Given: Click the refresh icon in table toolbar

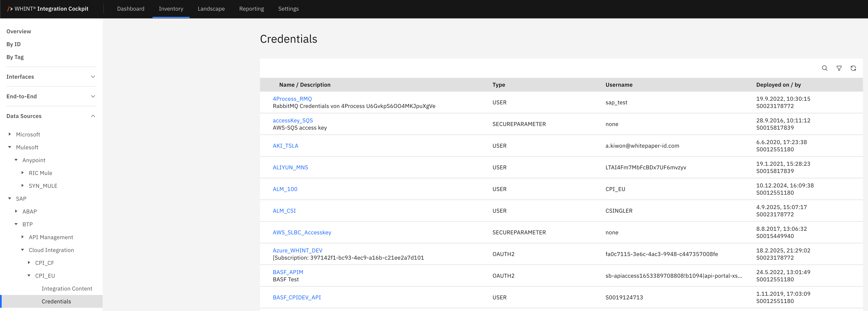Looking at the screenshot, I should (853, 68).
